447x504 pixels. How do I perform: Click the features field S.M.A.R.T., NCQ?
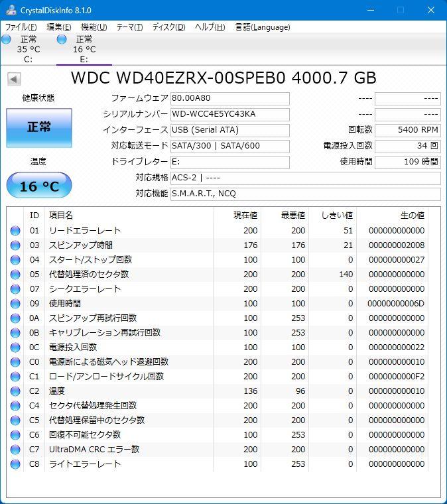305,194
